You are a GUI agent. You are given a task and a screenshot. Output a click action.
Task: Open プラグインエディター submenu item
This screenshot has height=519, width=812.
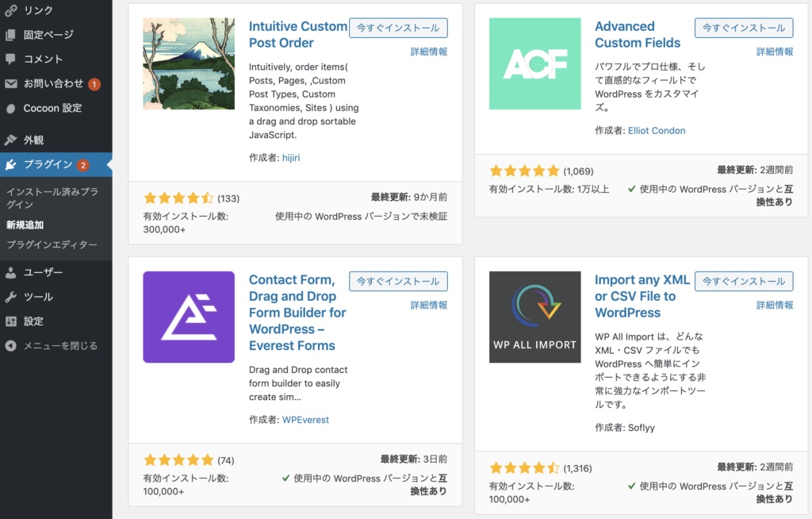click(x=52, y=244)
